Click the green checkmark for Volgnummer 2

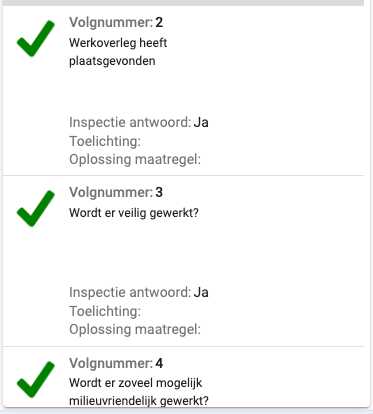tap(36, 38)
